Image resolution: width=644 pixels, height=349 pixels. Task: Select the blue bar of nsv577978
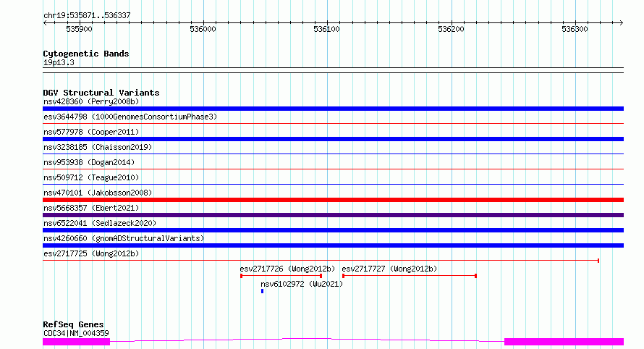(333, 139)
